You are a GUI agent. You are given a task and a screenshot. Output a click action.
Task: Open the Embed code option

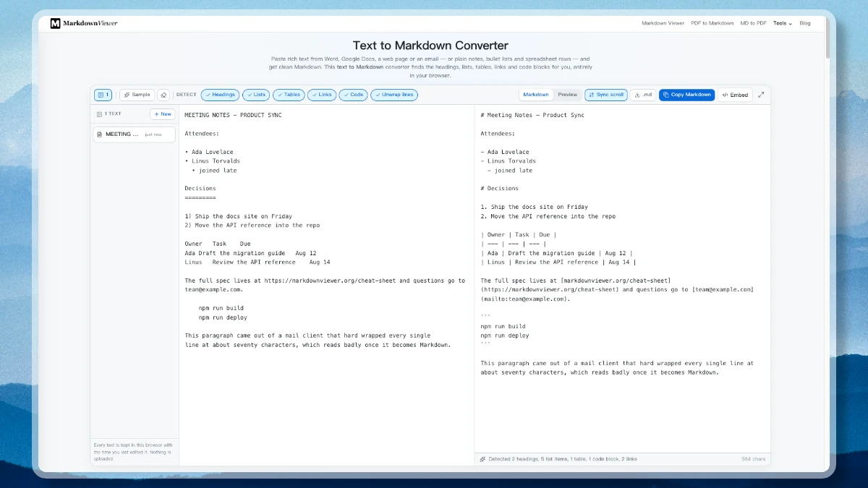click(735, 95)
